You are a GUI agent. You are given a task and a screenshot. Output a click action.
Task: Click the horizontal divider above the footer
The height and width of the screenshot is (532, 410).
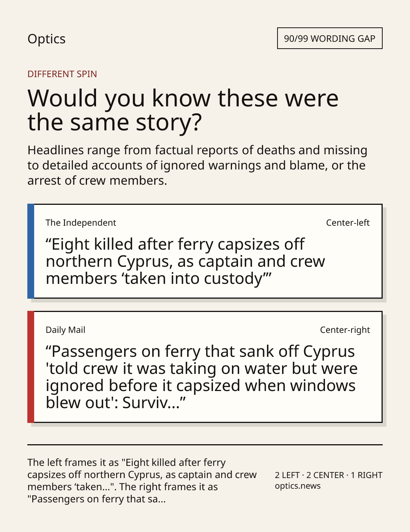click(x=205, y=445)
